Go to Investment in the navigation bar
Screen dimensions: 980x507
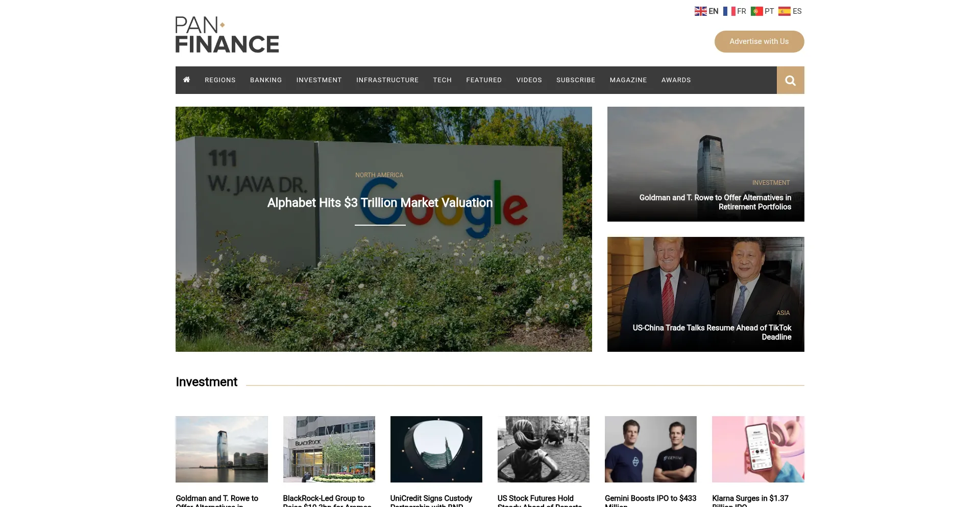pos(319,80)
